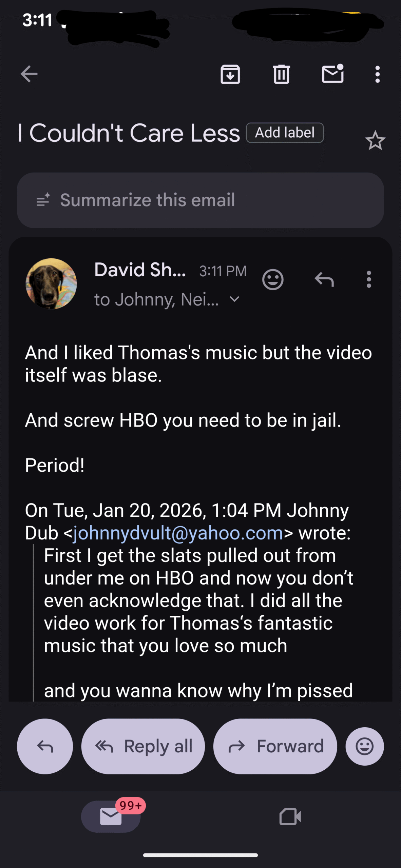Tap the bottom emoji reaction button
The image size is (401, 868).
[365, 746]
